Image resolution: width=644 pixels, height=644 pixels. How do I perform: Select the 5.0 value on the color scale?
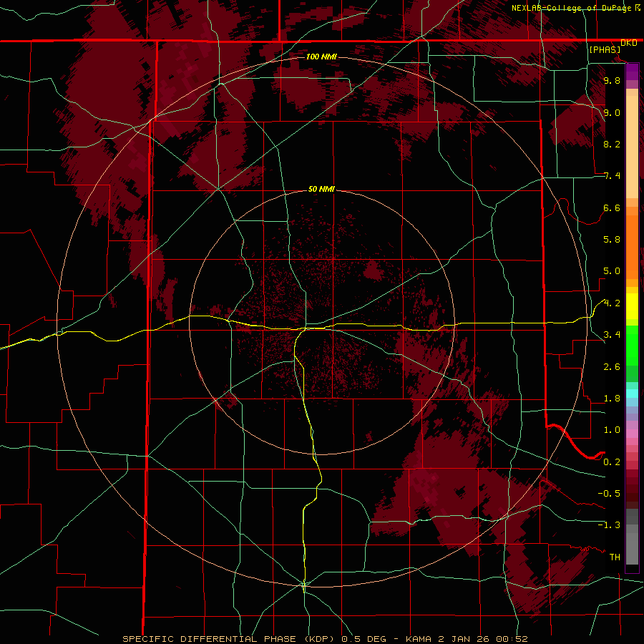tap(612, 271)
